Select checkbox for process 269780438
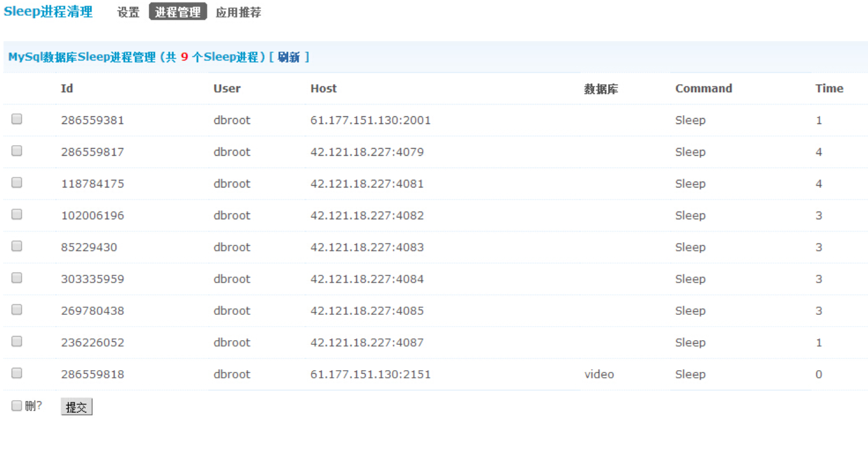This screenshot has width=868, height=460. [16, 310]
